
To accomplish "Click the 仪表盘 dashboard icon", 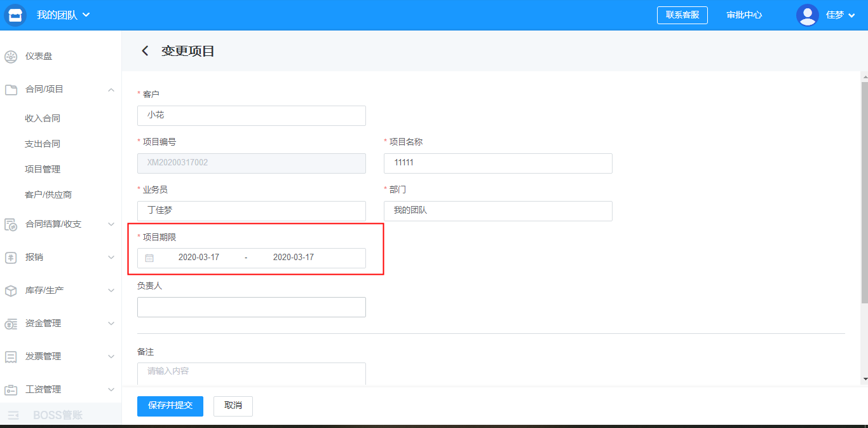I will point(11,57).
